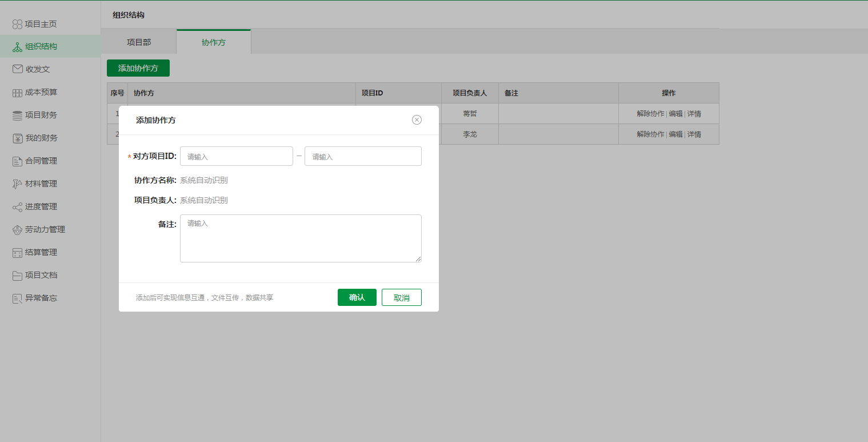Viewport: 868px width, 442px height.
Task: Open 进度管理 menu entry
Action: coord(50,206)
